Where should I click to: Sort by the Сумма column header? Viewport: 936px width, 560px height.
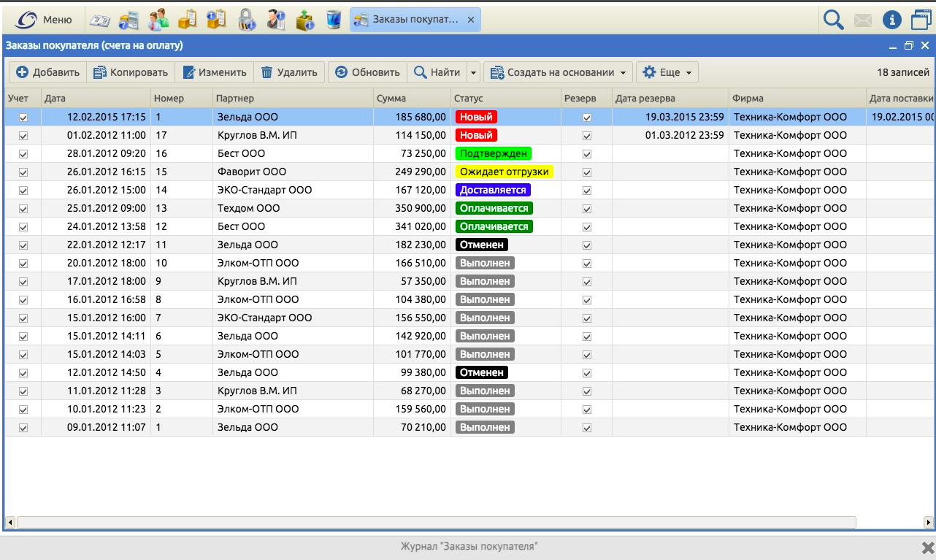click(413, 99)
